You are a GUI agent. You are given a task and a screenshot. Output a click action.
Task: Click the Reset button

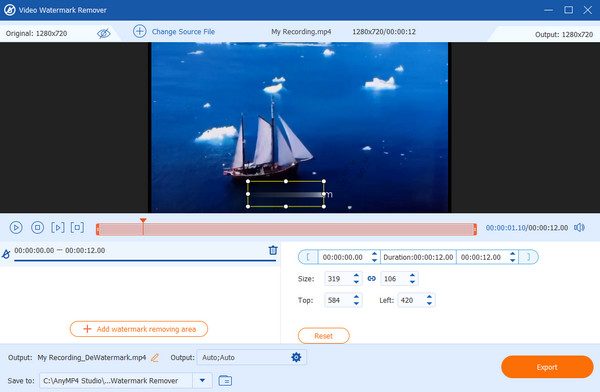[323, 336]
